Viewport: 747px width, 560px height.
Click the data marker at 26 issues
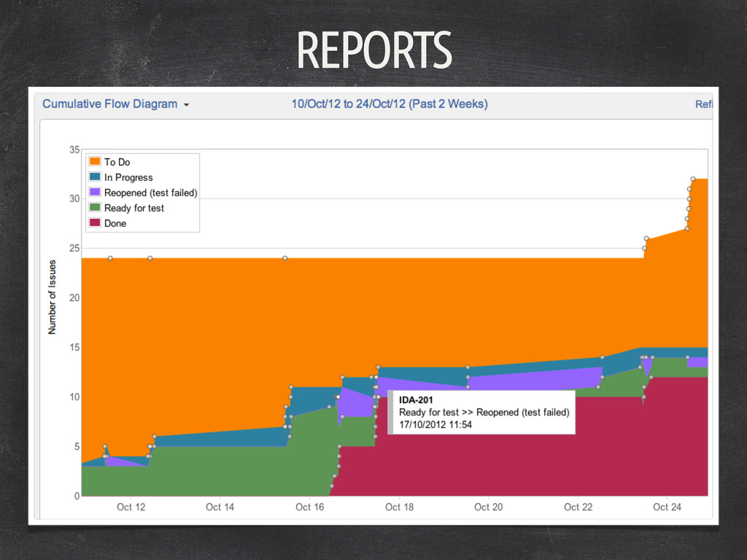tap(646, 238)
